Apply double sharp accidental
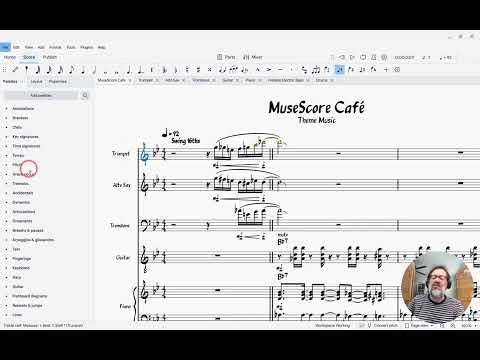Screen dimensions: 480x360 click(x=210, y=70)
